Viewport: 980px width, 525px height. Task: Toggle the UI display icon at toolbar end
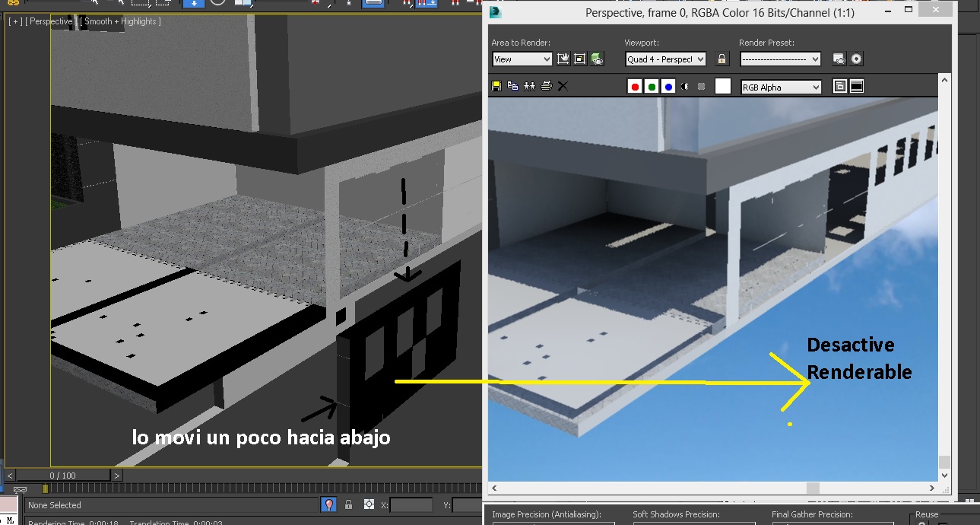[857, 87]
